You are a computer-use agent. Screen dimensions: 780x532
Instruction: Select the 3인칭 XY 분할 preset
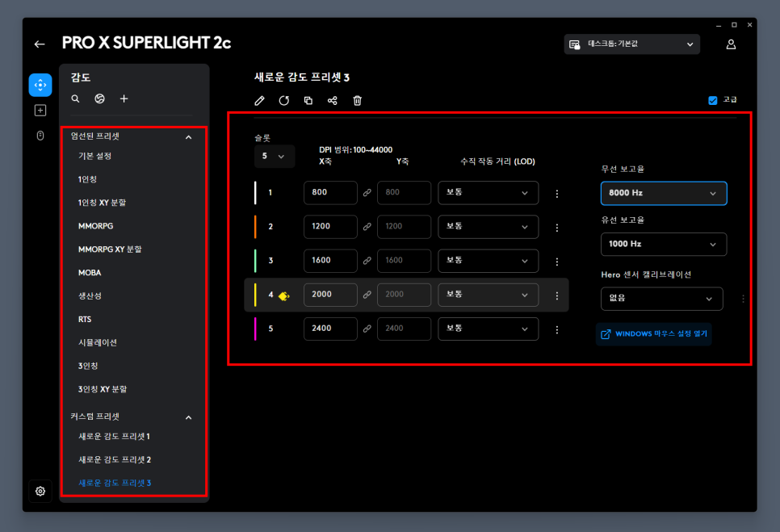pos(103,389)
